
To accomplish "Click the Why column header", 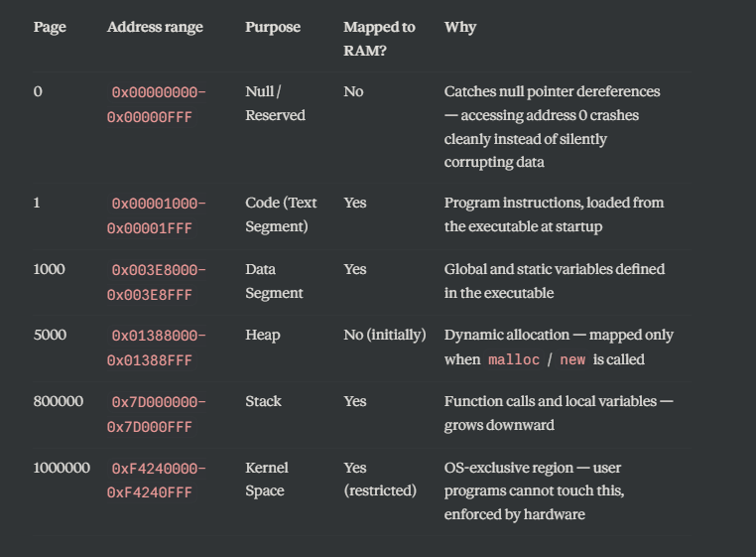I will (x=460, y=27).
